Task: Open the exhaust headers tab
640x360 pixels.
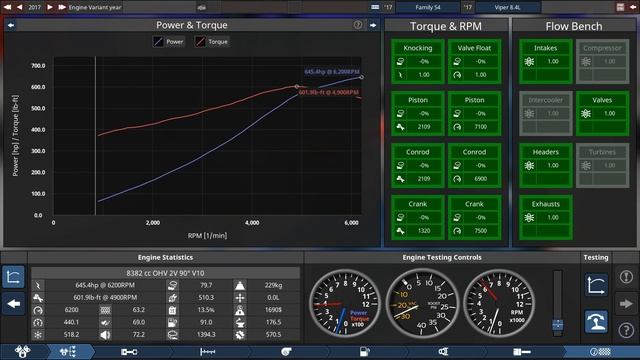Action: click(x=443, y=352)
